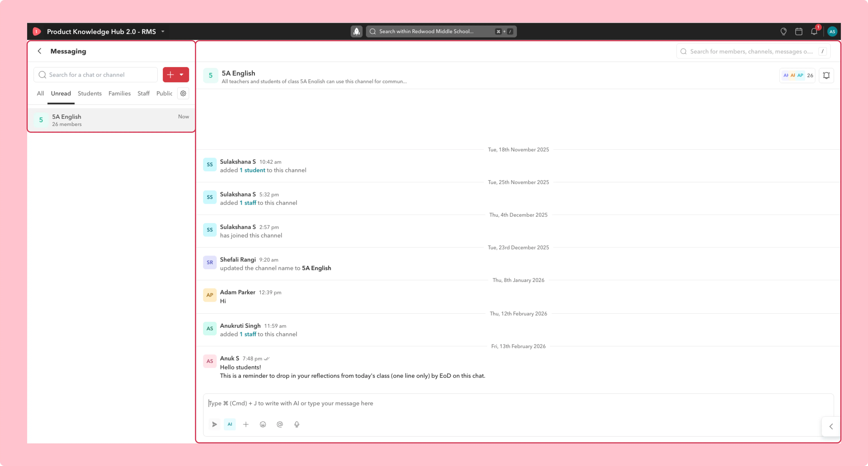Click the red plus new chat button
Image resolution: width=868 pixels, height=466 pixels.
point(171,75)
